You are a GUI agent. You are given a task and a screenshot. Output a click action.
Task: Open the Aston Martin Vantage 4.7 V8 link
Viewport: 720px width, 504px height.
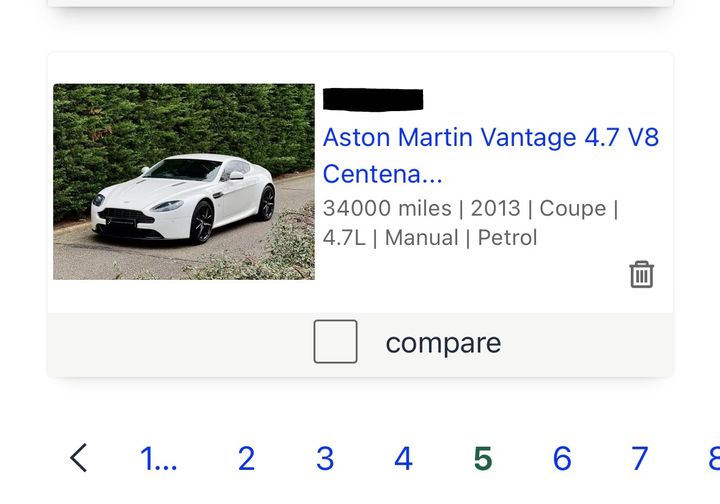click(x=490, y=137)
